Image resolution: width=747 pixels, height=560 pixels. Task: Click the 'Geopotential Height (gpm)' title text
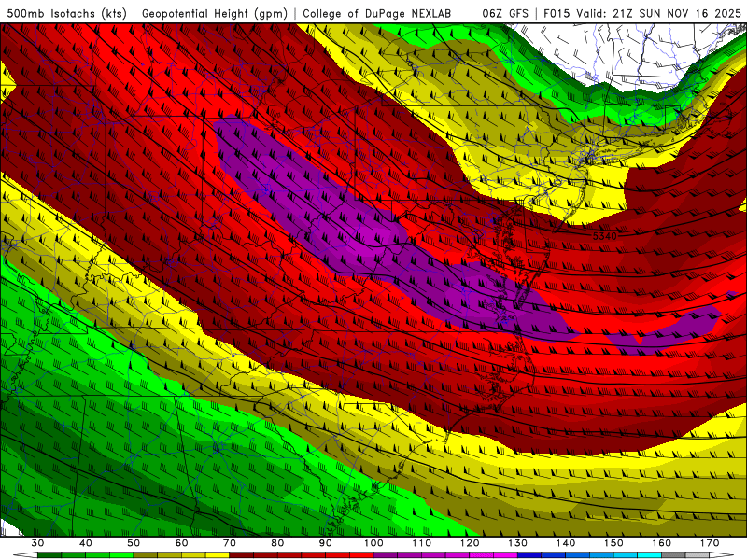[x=215, y=14]
